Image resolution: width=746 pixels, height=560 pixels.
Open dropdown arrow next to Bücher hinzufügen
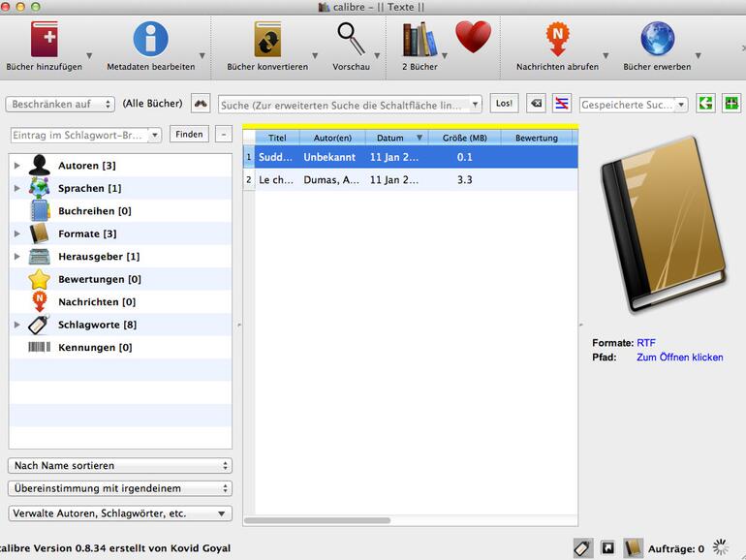click(x=89, y=55)
